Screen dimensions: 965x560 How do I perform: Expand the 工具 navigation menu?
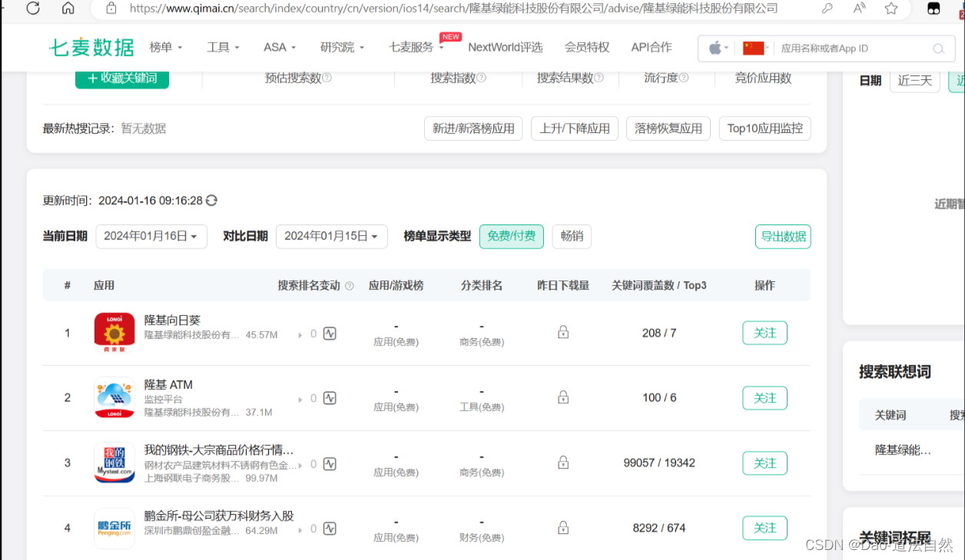(x=223, y=48)
